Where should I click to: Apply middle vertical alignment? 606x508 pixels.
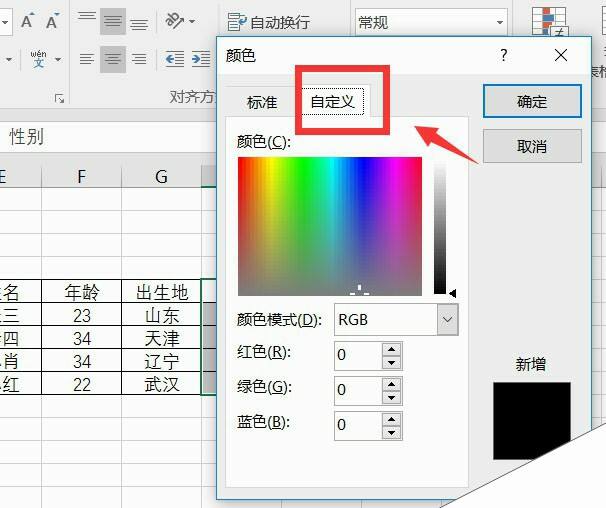[x=113, y=21]
